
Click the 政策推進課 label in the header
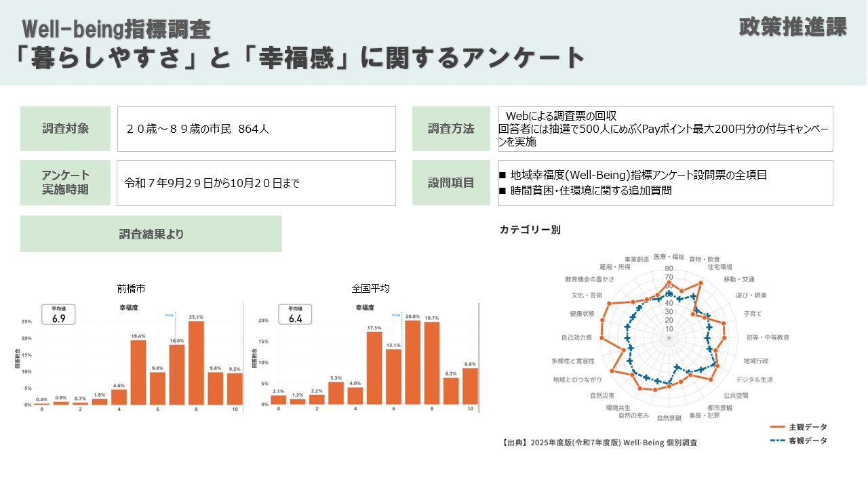[x=792, y=27]
